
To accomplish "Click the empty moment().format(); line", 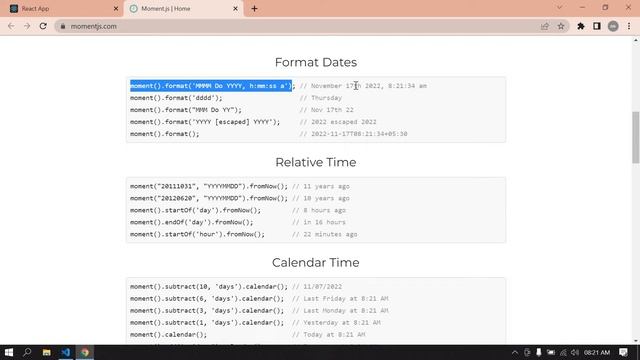I will point(165,134).
